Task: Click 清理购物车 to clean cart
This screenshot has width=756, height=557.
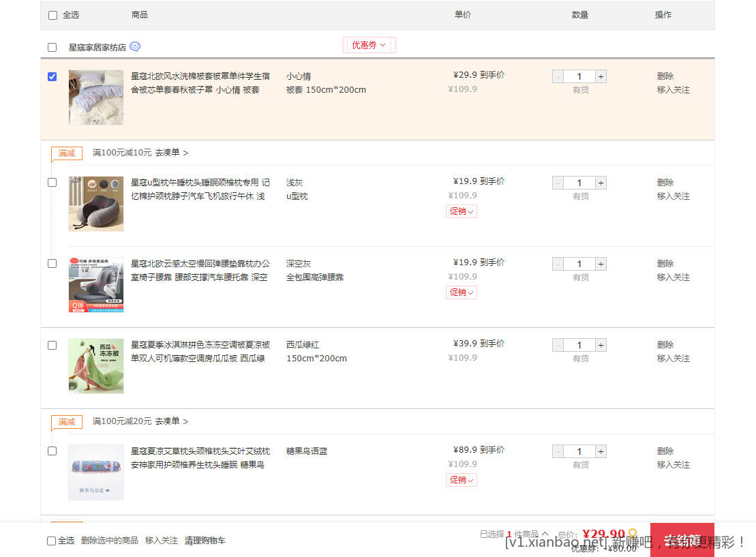Action: click(205, 541)
